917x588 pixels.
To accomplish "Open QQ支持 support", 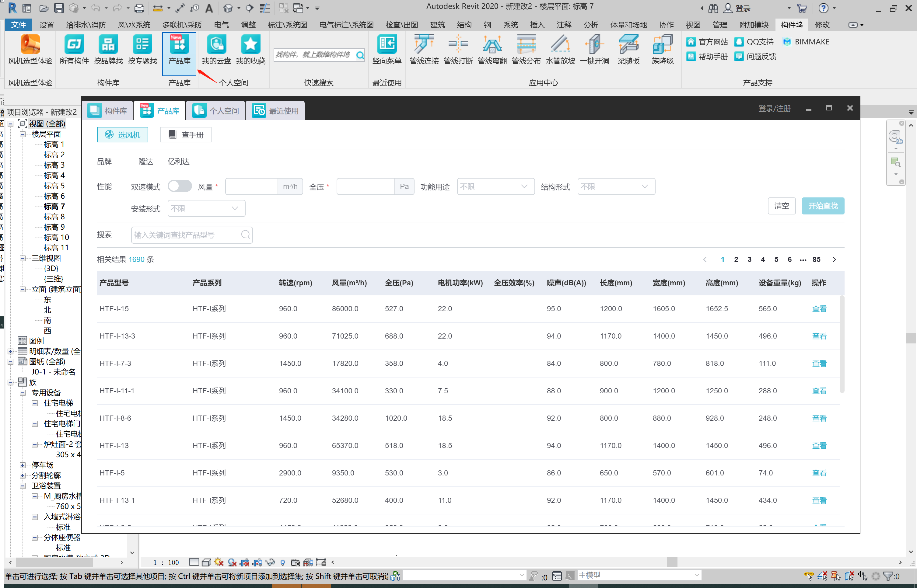I will tap(754, 42).
